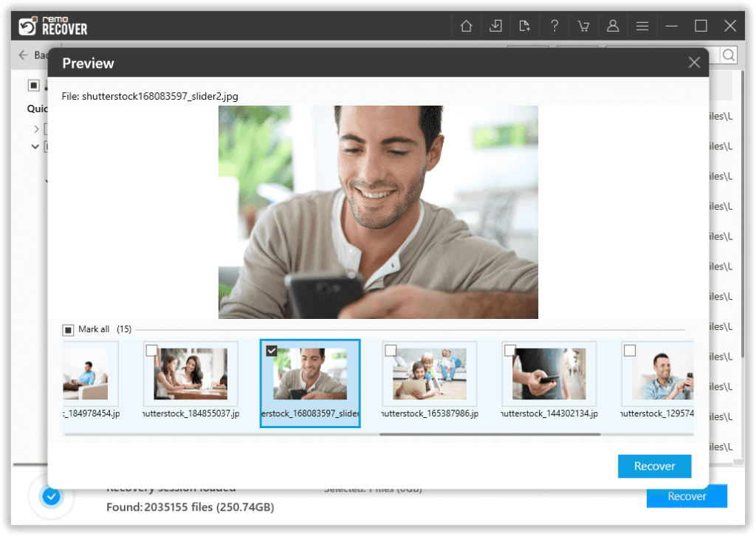Viewport: 756px width, 536px height.
Task: Close the Preview dialog
Action: 694,63
